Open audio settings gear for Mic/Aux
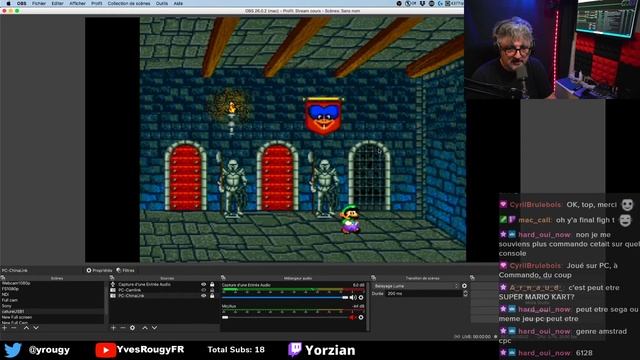Image resolution: width=640 pixels, height=360 pixels. [x=361, y=318]
